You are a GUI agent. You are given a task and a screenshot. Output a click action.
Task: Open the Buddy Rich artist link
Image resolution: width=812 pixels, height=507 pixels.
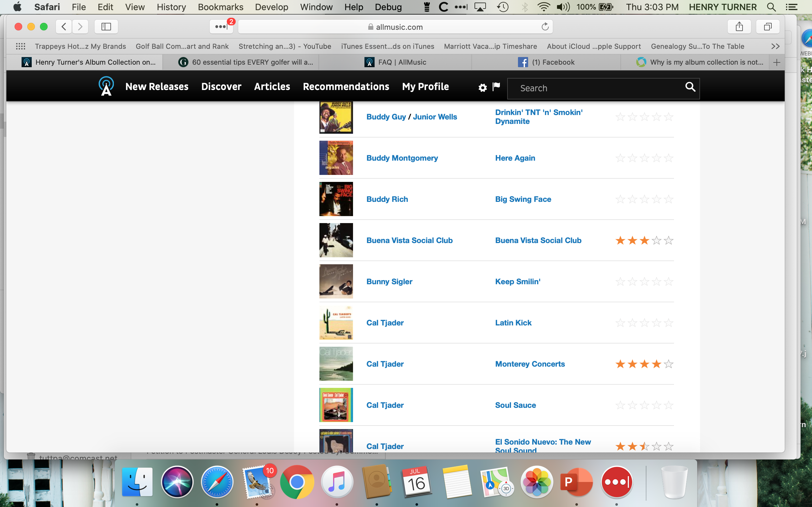click(387, 199)
